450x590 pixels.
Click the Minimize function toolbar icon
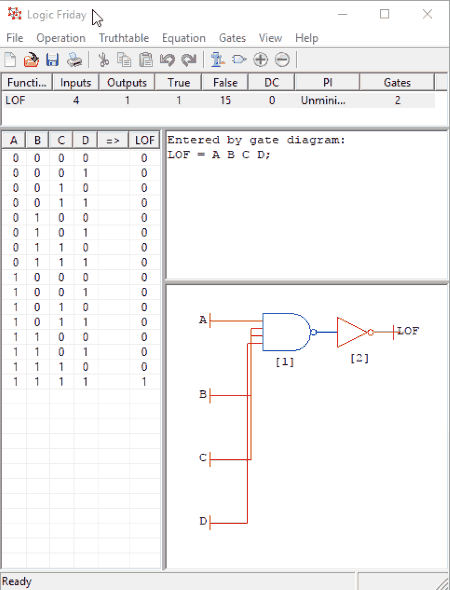(x=217, y=59)
